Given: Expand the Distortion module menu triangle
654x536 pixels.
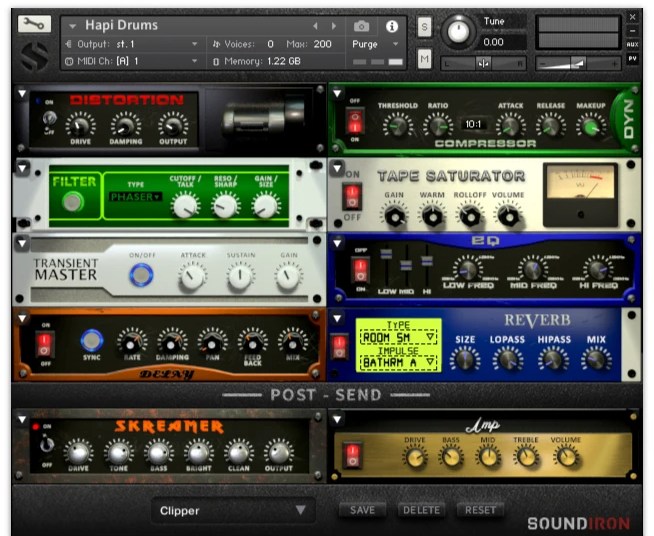Looking at the screenshot, I should point(22,94).
